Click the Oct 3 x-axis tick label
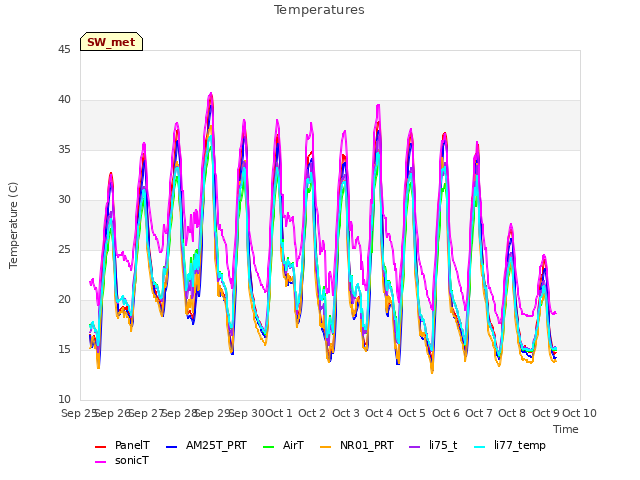Image resolution: width=640 pixels, height=480 pixels. (346, 413)
